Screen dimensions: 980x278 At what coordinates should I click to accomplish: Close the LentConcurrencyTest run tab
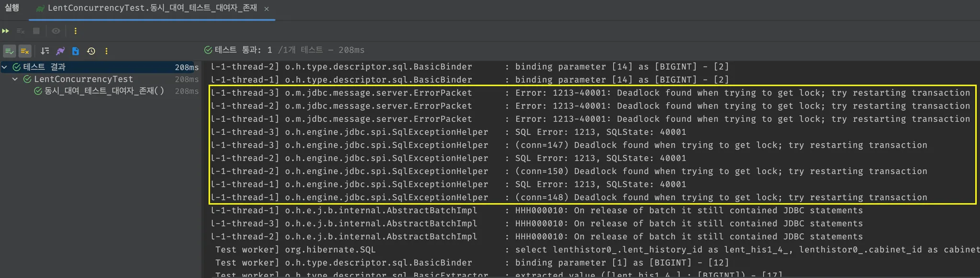(x=267, y=9)
